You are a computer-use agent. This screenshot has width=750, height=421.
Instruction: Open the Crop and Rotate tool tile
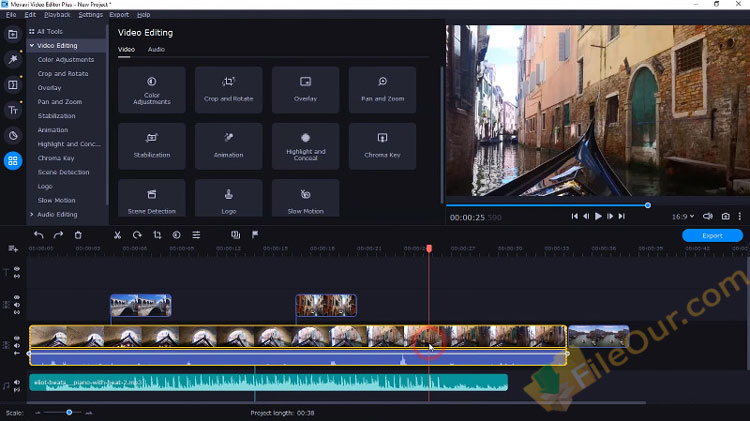point(229,90)
